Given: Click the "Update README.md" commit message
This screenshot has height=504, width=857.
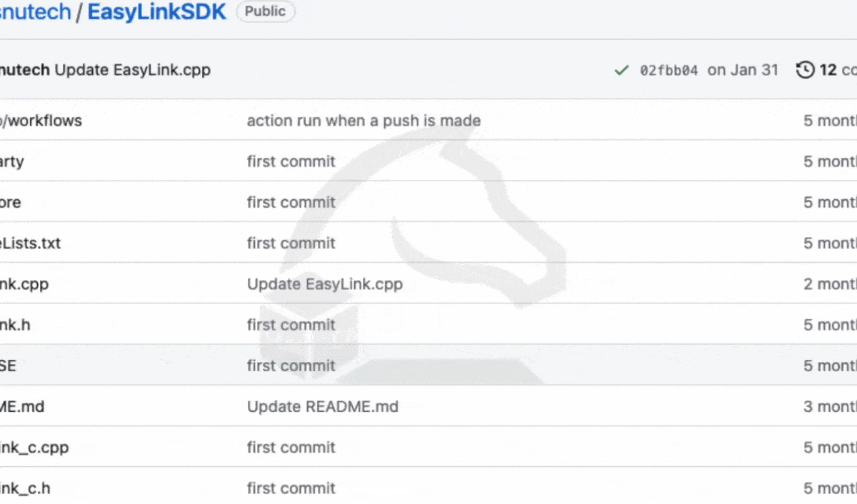Looking at the screenshot, I should pyautogui.click(x=322, y=407).
